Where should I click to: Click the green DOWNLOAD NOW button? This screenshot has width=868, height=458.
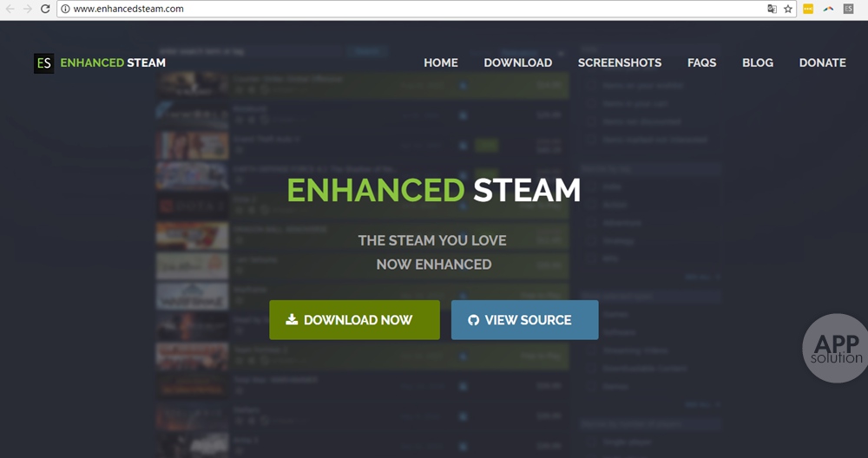click(x=354, y=320)
